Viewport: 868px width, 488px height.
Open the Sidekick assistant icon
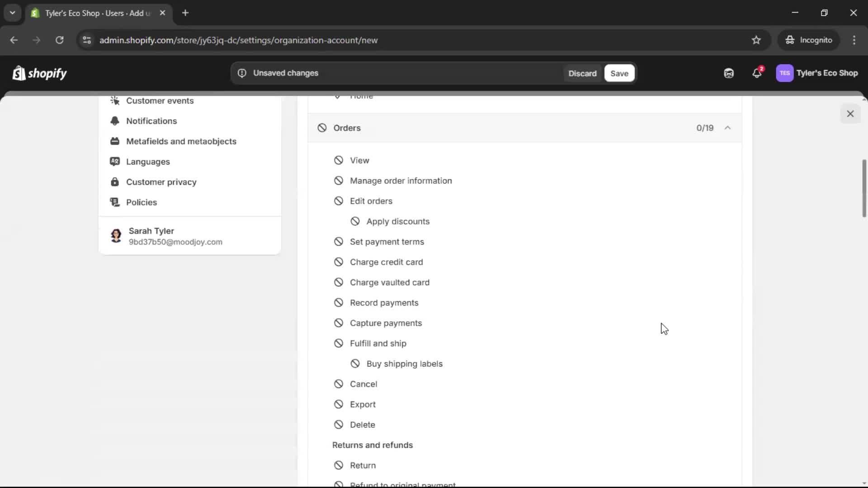(729, 73)
